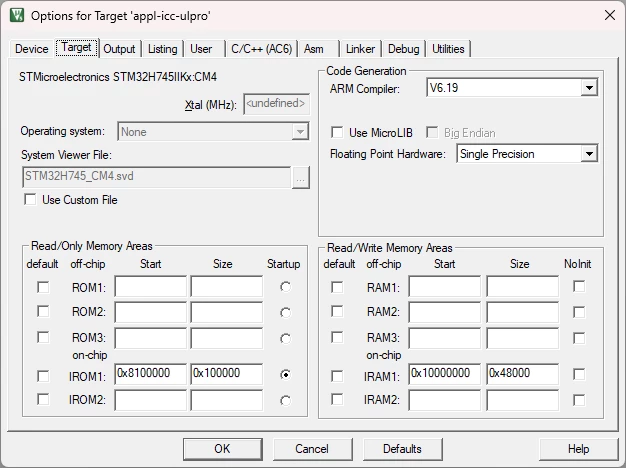Check the default box for RAM1
This screenshot has width=626, height=468.
[x=337, y=287]
